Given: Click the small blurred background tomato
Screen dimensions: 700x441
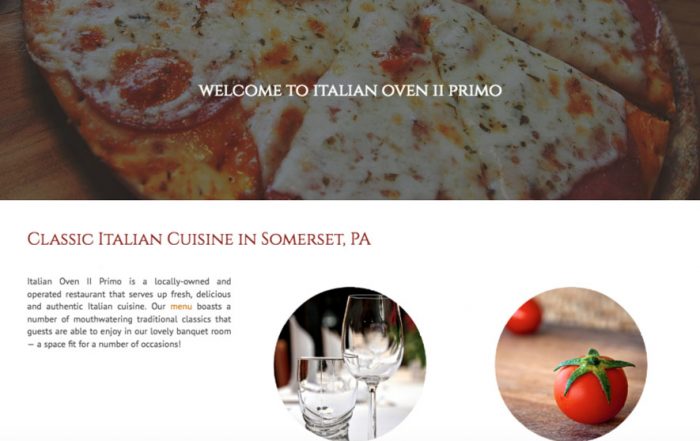Looking at the screenshot, I should pyautogui.click(x=524, y=316).
